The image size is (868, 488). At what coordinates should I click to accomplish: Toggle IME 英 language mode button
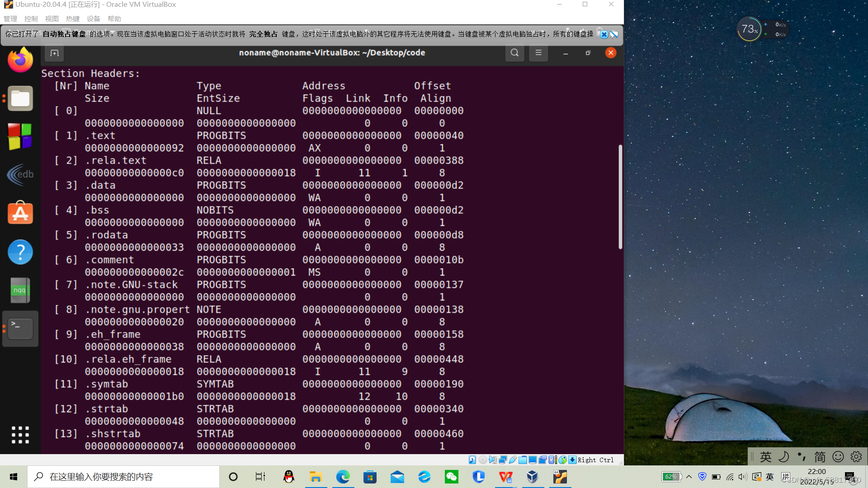click(x=766, y=457)
